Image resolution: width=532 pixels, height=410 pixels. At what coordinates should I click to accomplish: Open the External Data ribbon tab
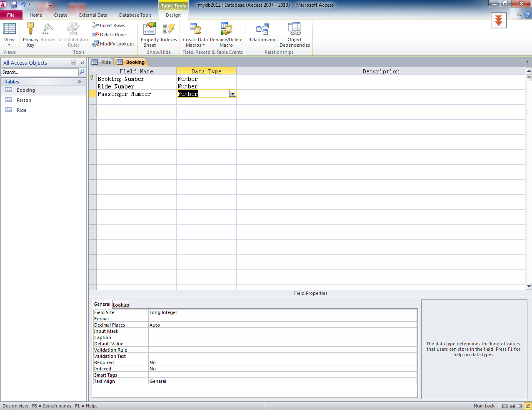coord(93,15)
